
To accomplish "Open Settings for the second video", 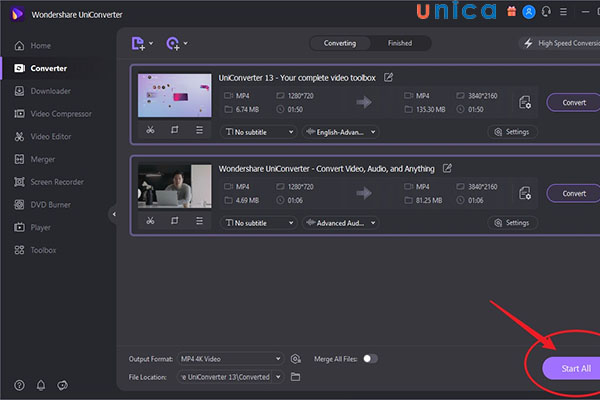I will [x=511, y=222].
